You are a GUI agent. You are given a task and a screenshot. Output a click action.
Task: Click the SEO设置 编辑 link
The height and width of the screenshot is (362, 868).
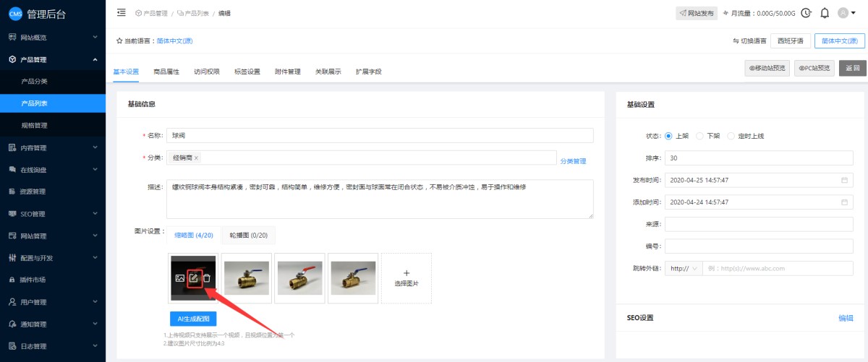tap(846, 318)
